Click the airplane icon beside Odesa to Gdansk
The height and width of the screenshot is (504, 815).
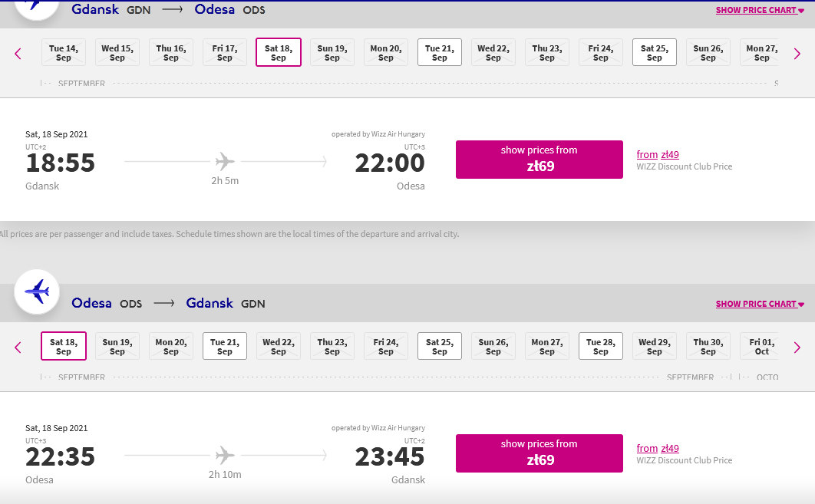pyautogui.click(x=37, y=292)
